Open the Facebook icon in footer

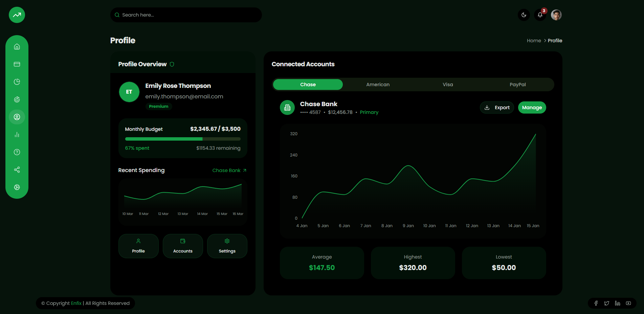click(596, 303)
